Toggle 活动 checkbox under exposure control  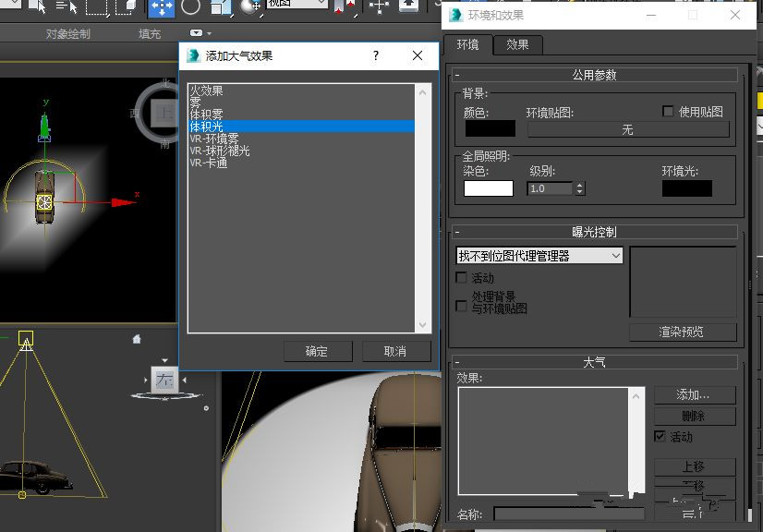[461, 277]
